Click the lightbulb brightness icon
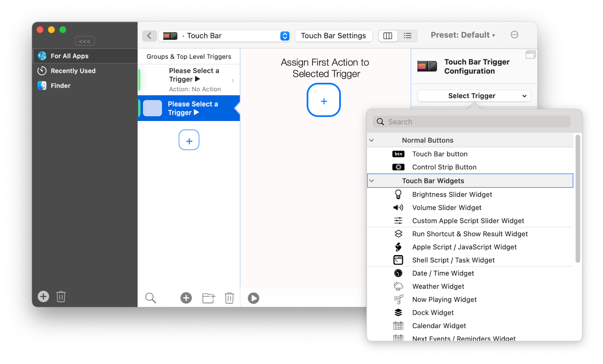 coord(398,194)
